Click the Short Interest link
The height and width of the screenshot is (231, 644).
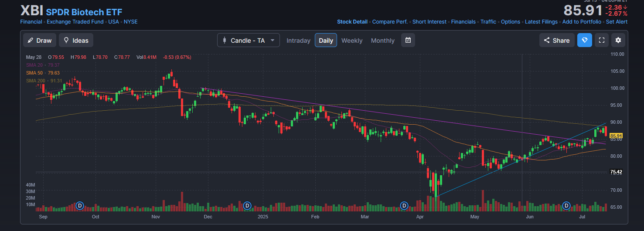tap(429, 22)
